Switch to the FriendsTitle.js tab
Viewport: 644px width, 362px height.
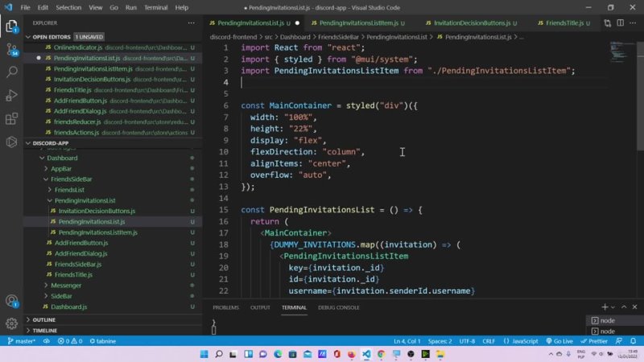click(x=564, y=23)
